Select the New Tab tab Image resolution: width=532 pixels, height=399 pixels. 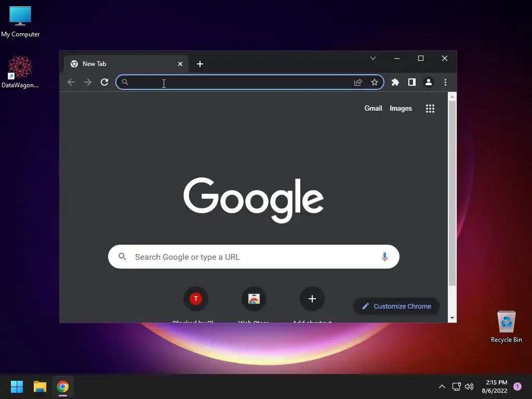pos(126,64)
